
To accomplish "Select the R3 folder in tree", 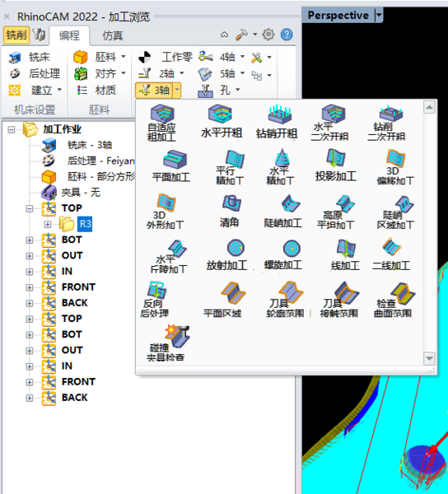I will [85, 224].
